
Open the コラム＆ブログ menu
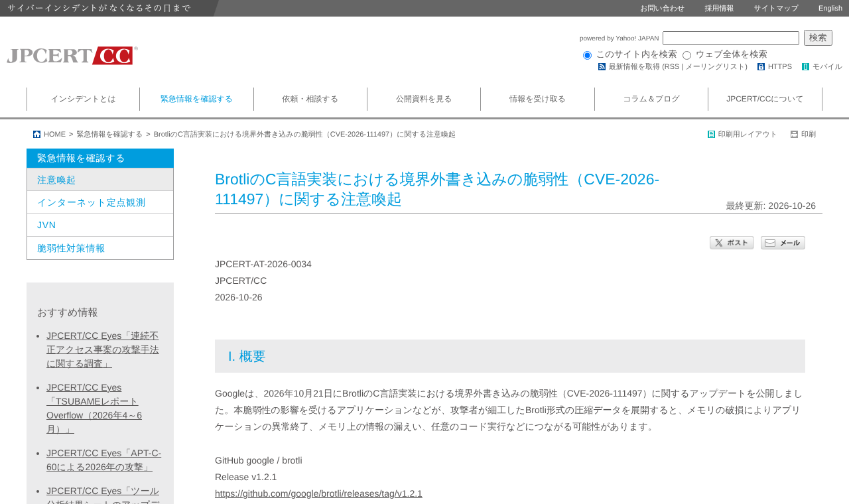(x=651, y=99)
